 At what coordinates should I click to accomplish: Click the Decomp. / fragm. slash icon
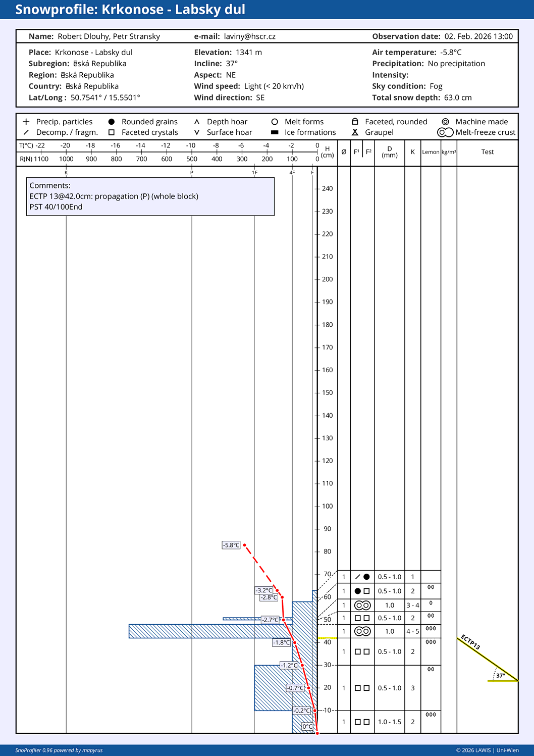pos(26,132)
